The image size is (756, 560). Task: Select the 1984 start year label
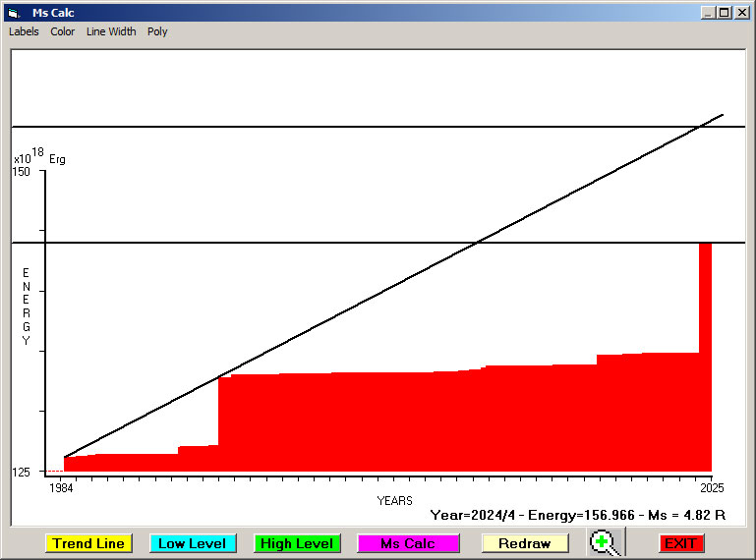click(61, 488)
